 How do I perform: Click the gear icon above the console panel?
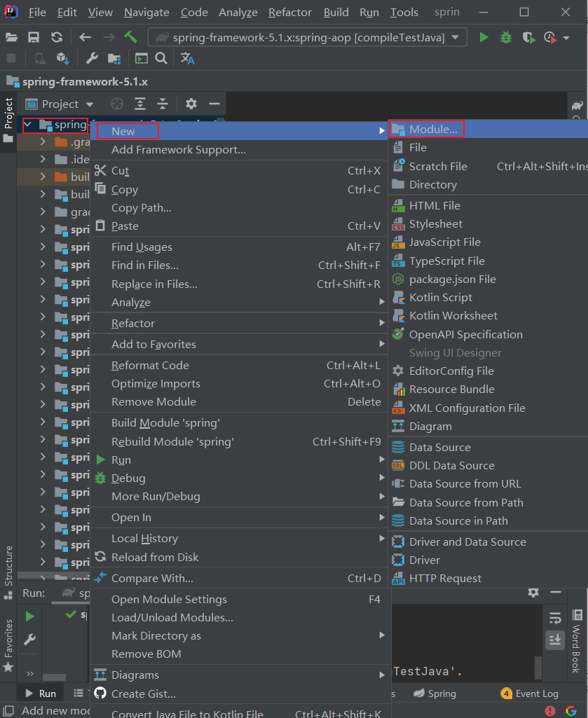[533, 592]
